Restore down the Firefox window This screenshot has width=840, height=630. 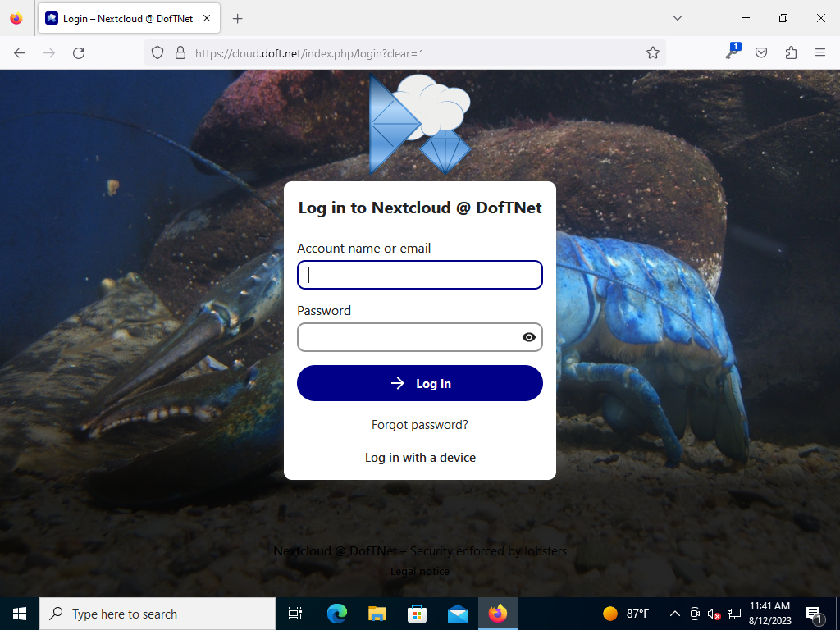point(783,18)
